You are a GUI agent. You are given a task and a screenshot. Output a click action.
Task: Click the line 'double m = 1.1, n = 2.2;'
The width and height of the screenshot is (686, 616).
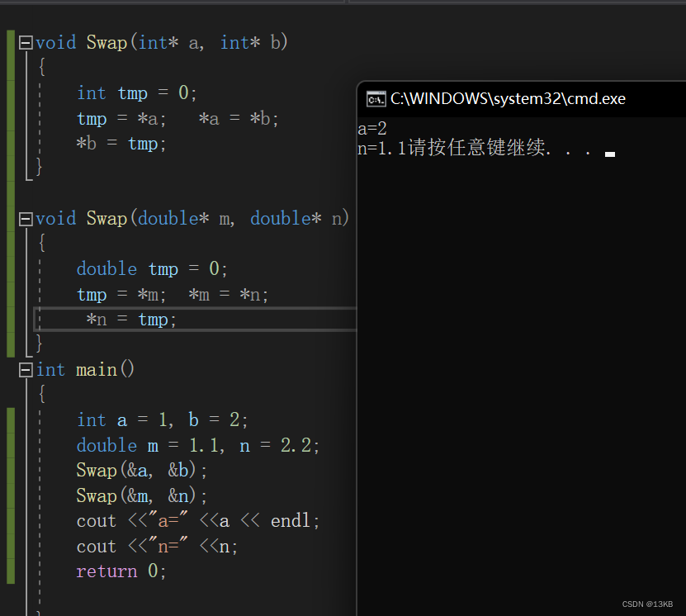(198, 445)
